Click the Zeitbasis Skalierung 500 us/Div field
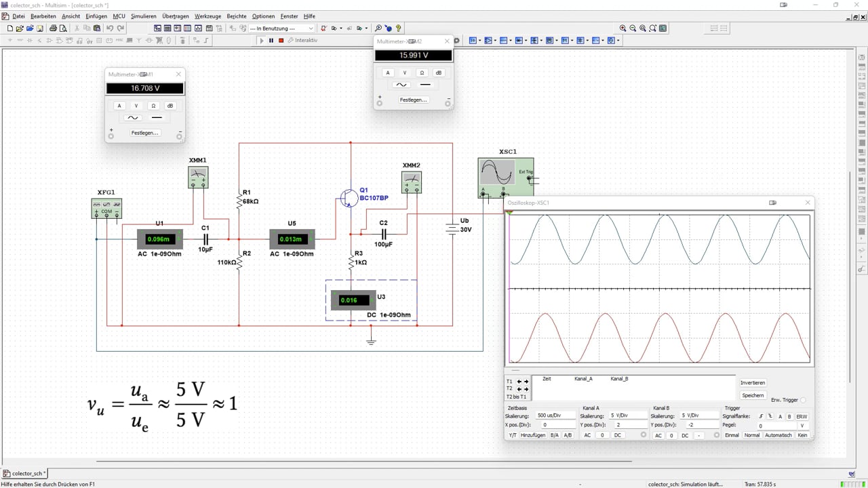 tap(555, 415)
